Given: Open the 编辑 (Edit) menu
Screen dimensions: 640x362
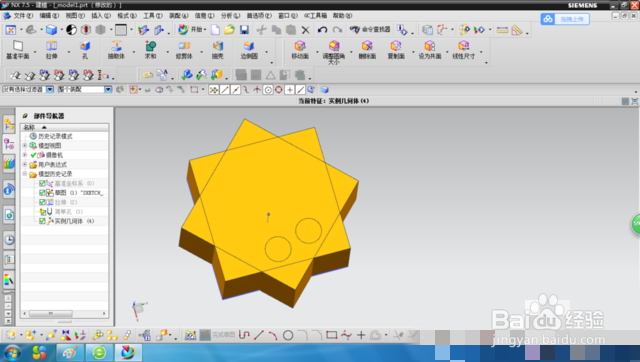Looking at the screenshot, I should [x=49, y=16].
